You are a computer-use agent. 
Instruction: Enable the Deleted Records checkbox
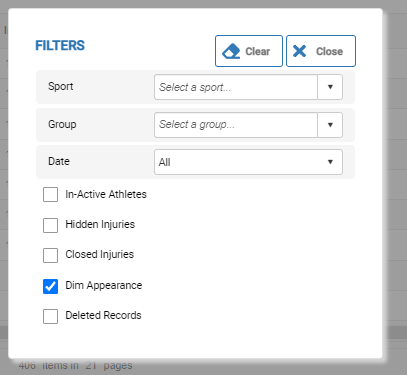[x=50, y=316]
